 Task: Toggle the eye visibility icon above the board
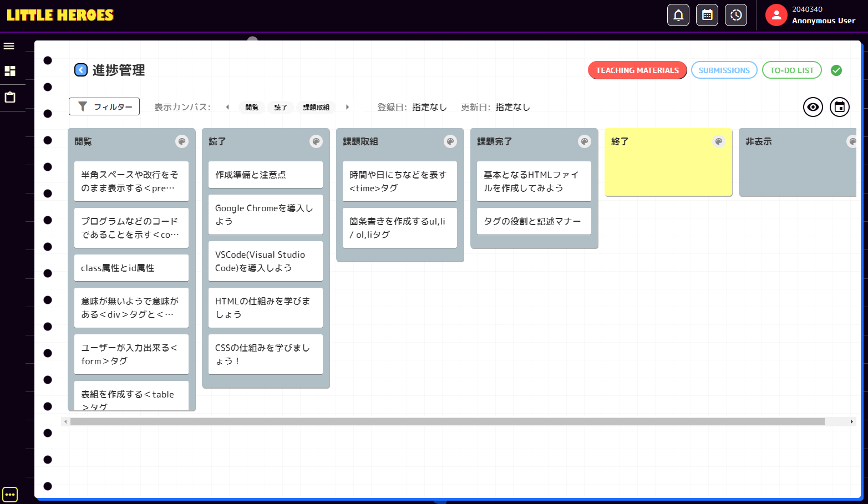tap(813, 107)
